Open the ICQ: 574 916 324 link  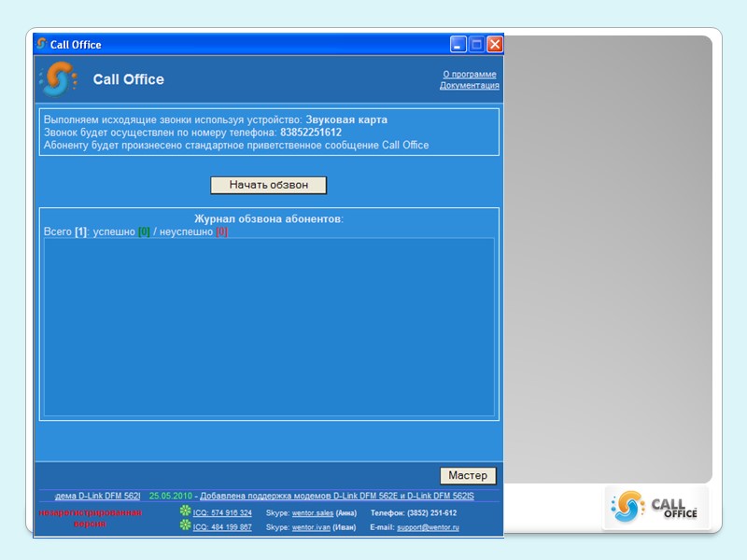click(x=222, y=512)
